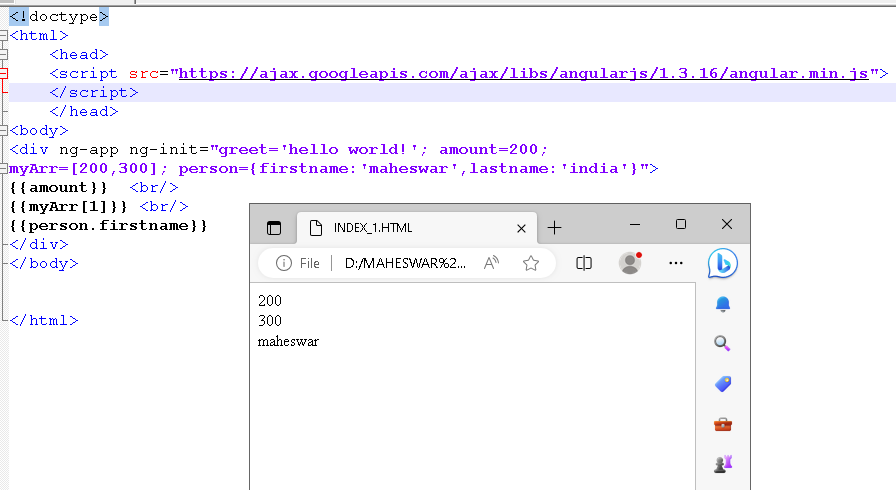Add page to favorites with star icon
Viewport: 896px width, 490px height.
pyautogui.click(x=531, y=263)
